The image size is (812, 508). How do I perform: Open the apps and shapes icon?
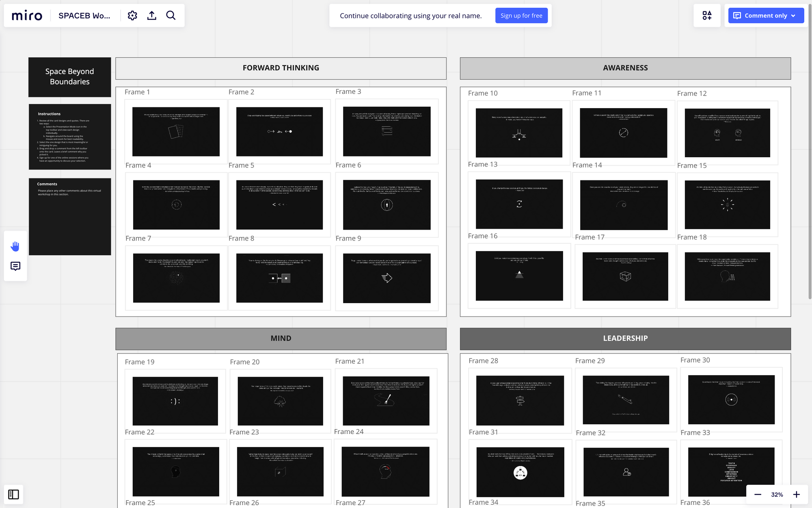[707, 15]
